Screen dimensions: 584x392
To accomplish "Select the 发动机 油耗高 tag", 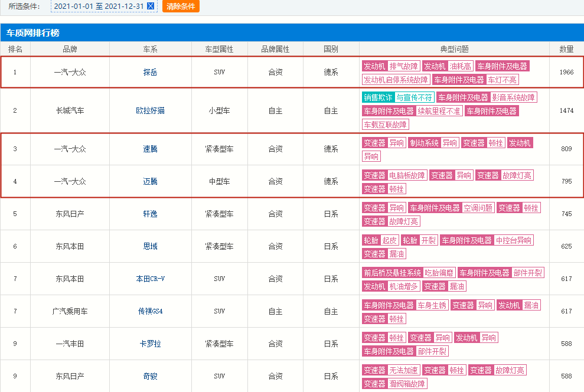I will (448, 66).
